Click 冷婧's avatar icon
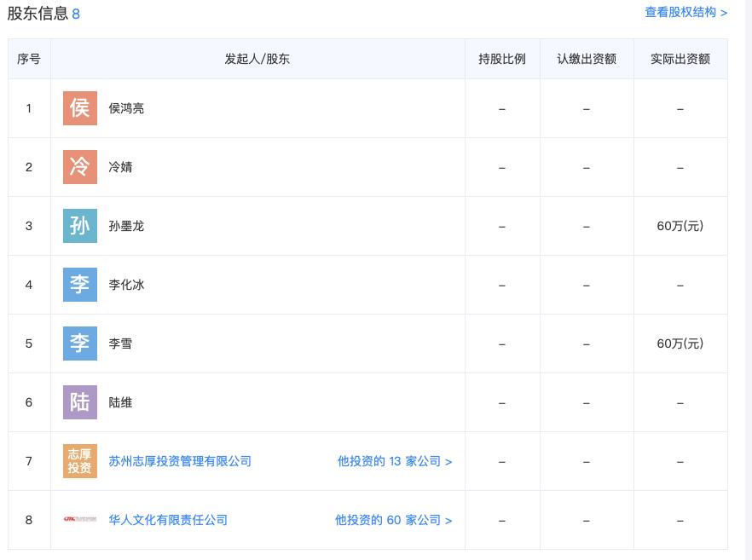Image resolution: width=752 pixels, height=560 pixels. [79, 167]
